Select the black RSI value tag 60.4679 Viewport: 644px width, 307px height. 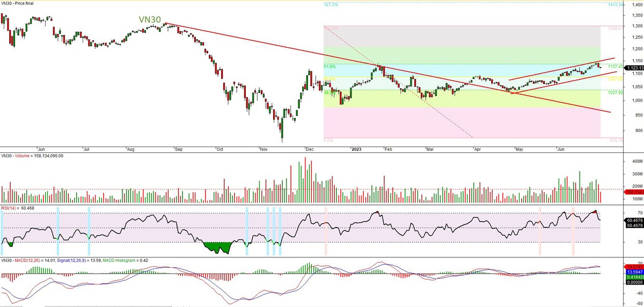(x=633, y=220)
